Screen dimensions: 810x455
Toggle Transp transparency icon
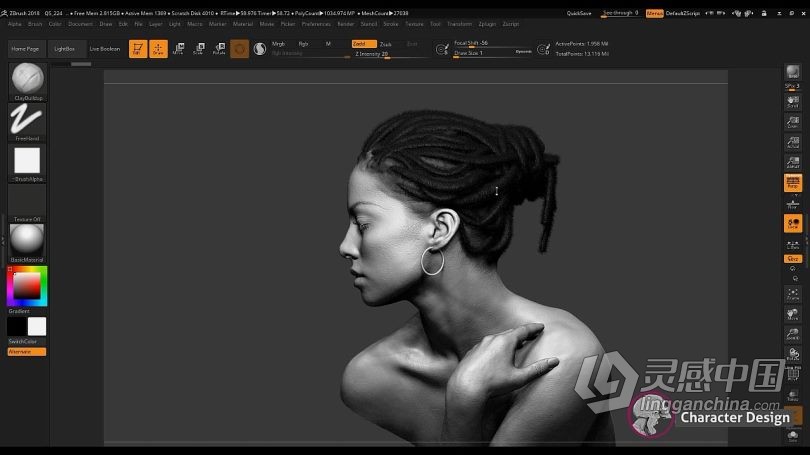[x=793, y=396]
